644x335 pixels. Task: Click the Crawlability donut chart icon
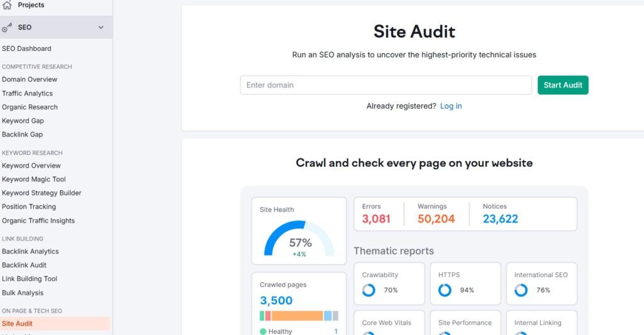(369, 290)
